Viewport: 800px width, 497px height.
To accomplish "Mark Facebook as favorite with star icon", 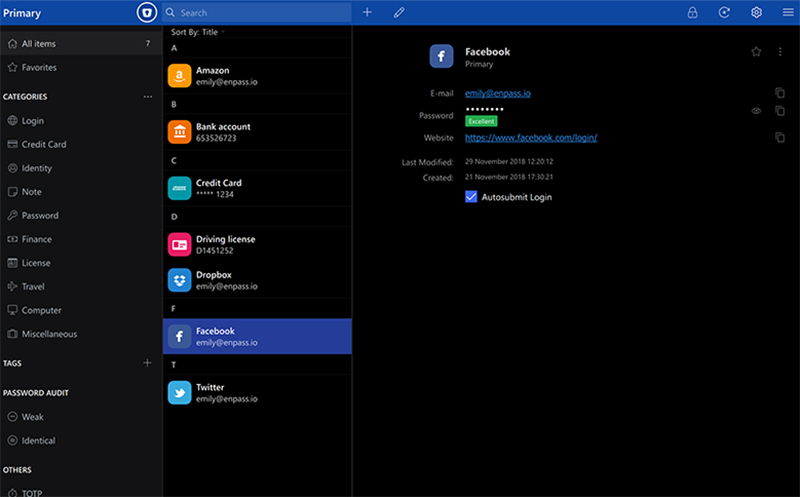I will coord(756,52).
